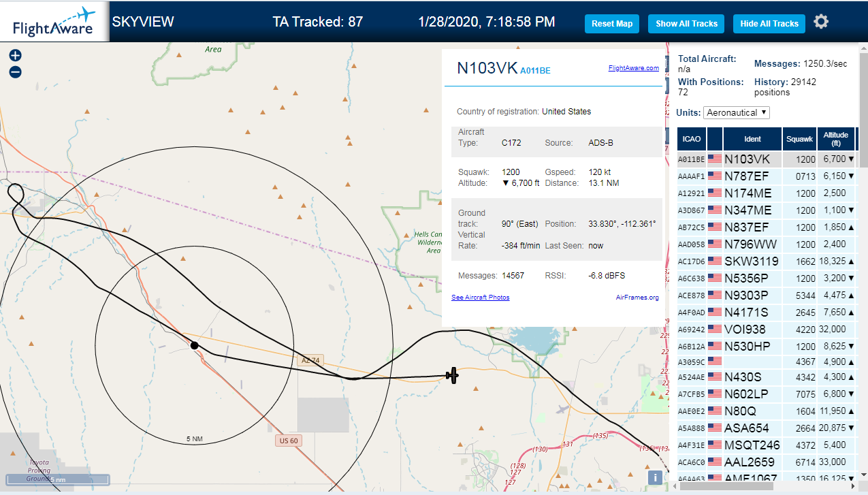Click the US 60 highway shield
868x495 pixels.
289,441
